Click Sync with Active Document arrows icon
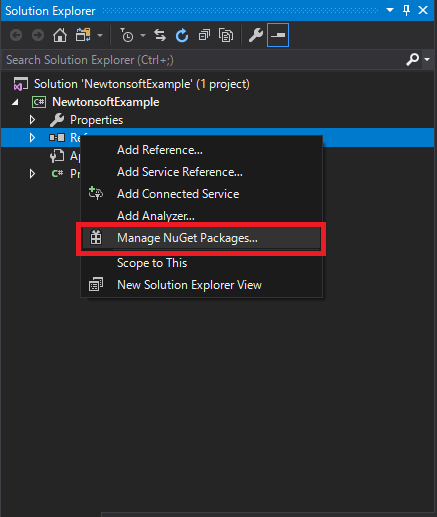 coord(160,35)
